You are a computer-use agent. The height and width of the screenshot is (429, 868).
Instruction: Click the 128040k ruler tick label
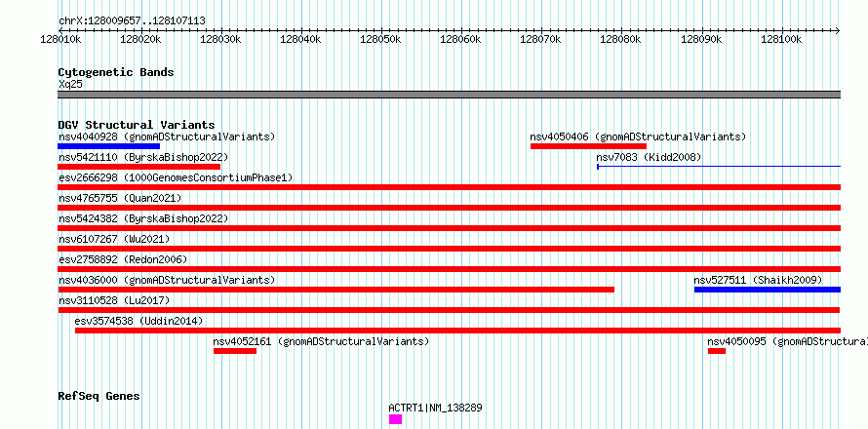coord(300,39)
